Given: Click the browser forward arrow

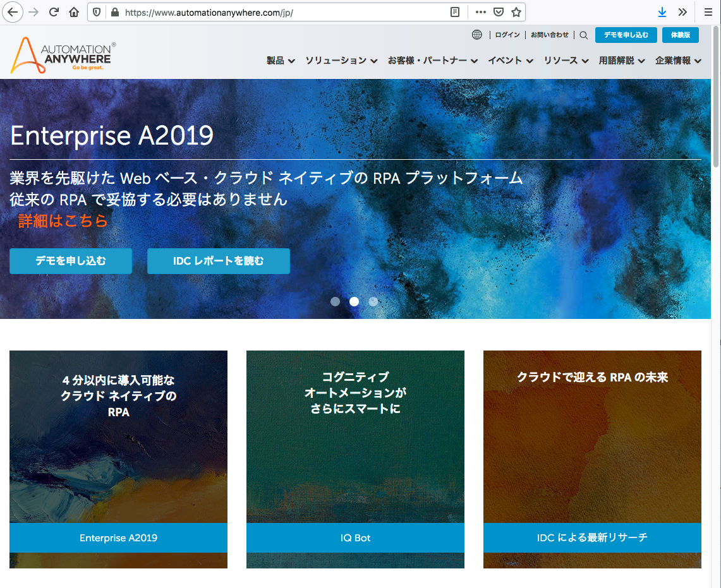Looking at the screenshot, I should click(33, 12).
